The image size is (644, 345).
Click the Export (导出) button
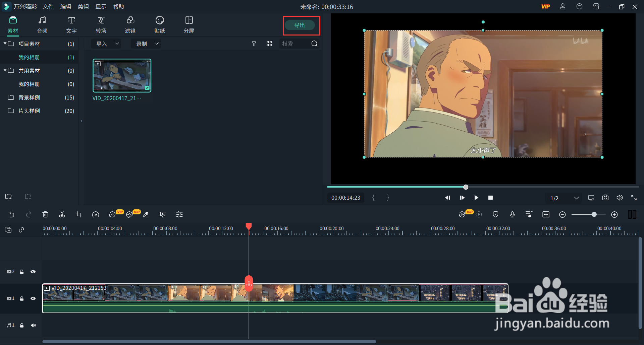(x=300, y=25)
